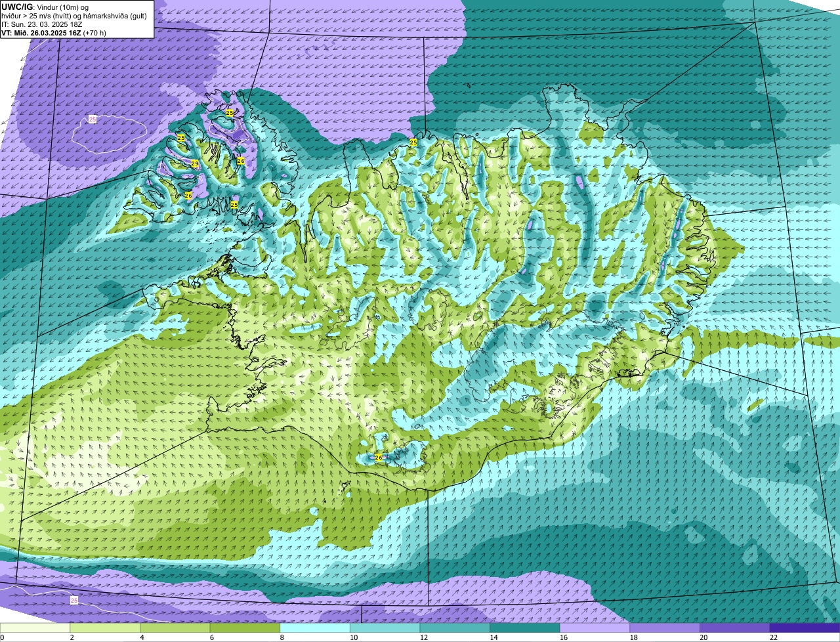Click the "12" value on the legend scale
840x642 pixels.
423,637
